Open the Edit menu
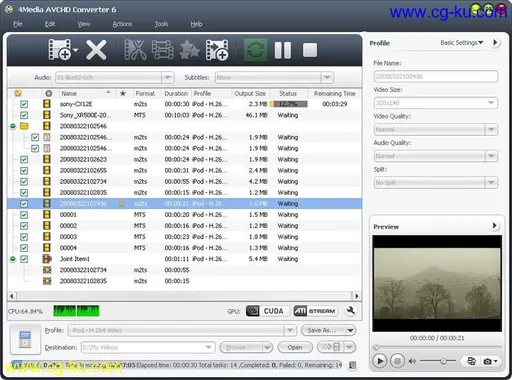Image resolution: width=512 pixels, height=380 pixels. coord(50,24)
